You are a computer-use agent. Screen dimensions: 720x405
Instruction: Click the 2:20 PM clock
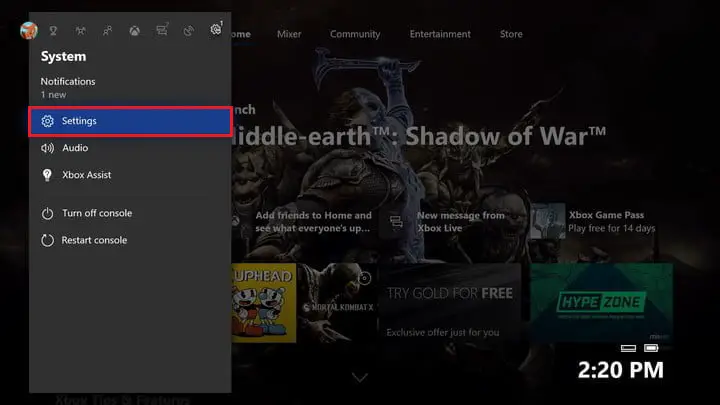point(621,370)
